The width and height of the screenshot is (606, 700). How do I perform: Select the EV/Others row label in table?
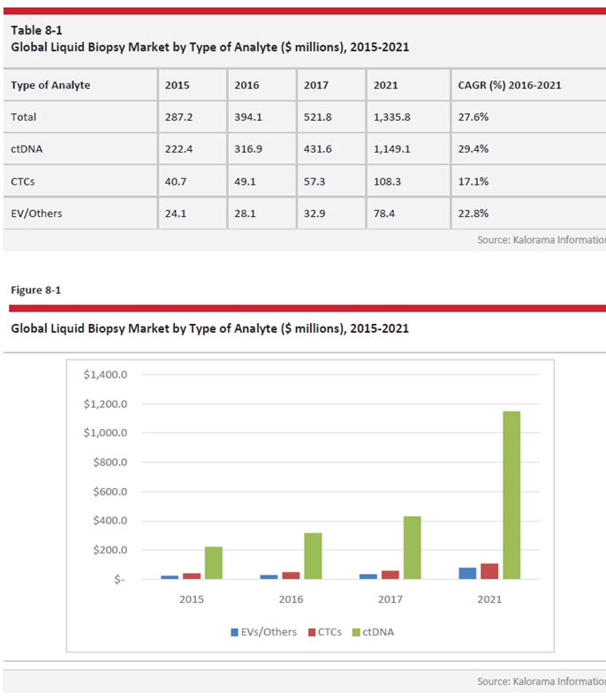(36, 212)
